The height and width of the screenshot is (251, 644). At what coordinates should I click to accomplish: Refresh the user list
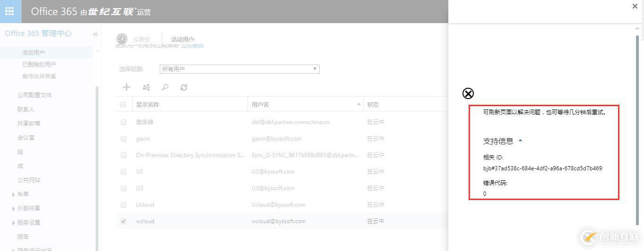(184, 87)
